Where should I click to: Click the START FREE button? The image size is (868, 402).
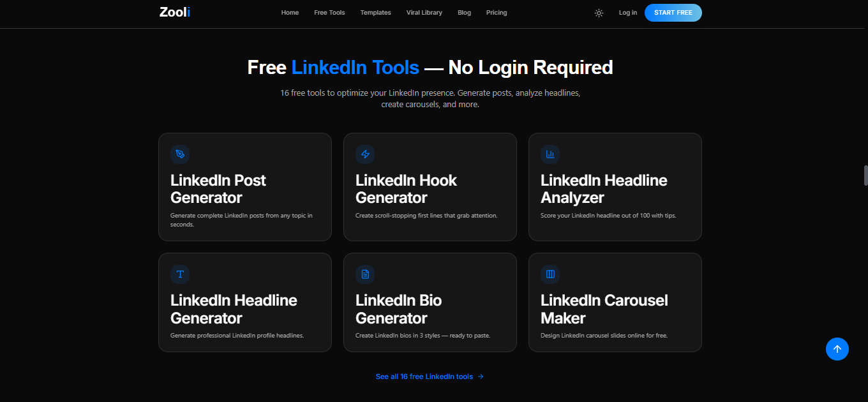tap(673, 13)
